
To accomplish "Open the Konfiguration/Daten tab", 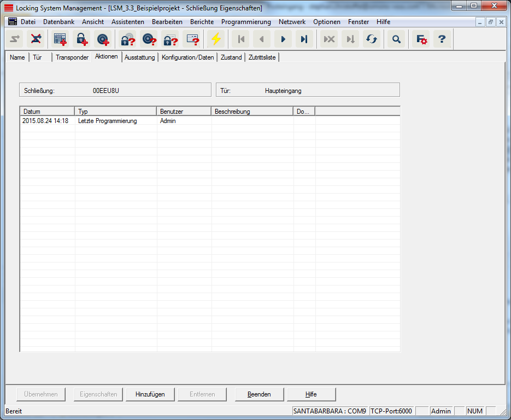I will pos(187,57).
